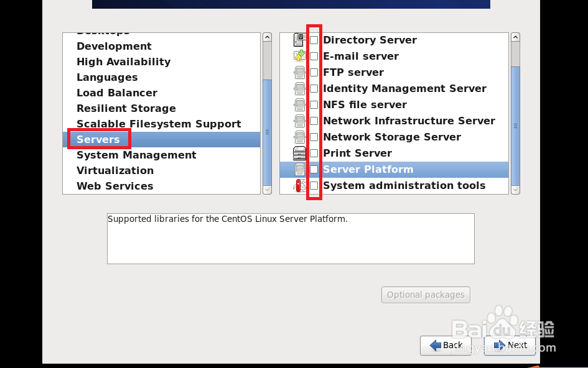
Task: Click the Print Server printer icon
Action: click(x=299, y=153)
